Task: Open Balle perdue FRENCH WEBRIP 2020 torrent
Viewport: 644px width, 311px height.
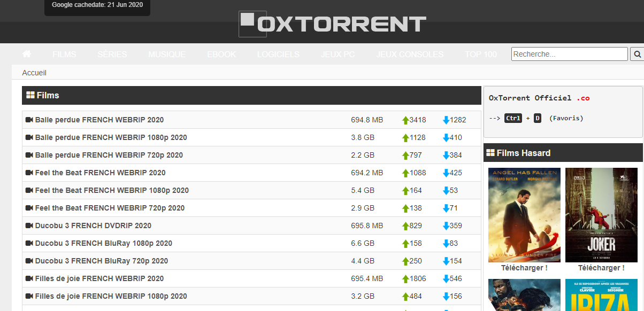Action: click(x=99, y=120)
